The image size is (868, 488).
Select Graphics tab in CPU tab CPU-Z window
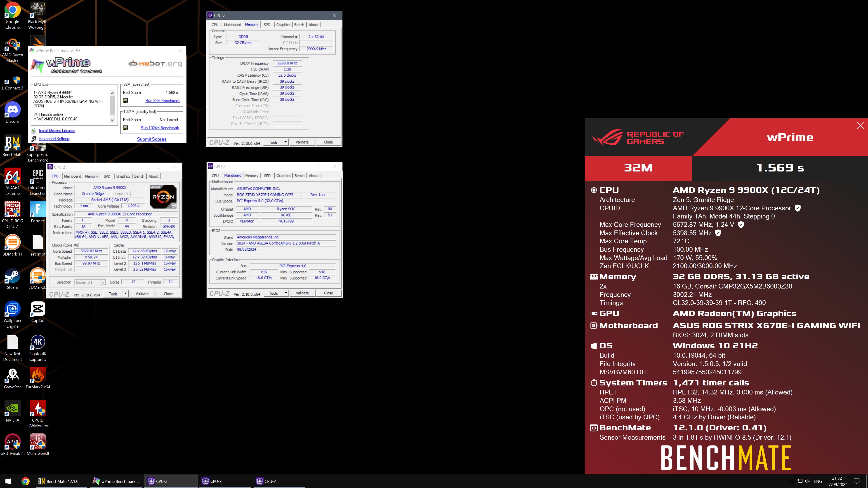coord(123,176)
